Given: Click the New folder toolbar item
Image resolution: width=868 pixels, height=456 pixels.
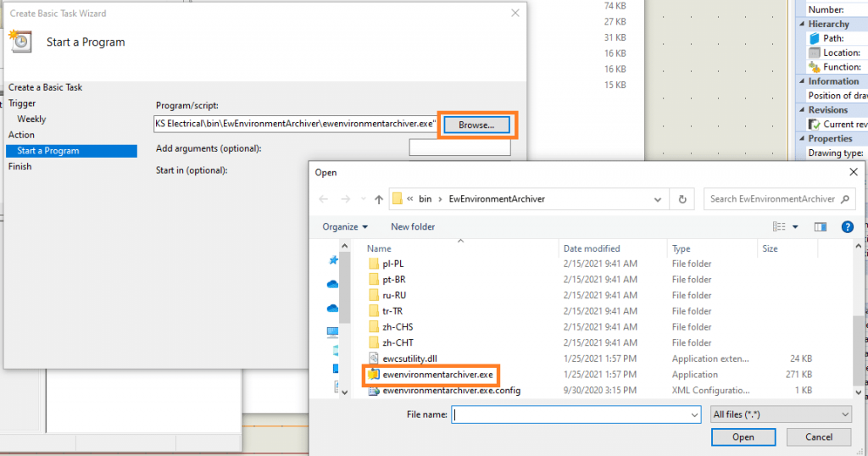Looking at the screenshot, I should point(413,226).
